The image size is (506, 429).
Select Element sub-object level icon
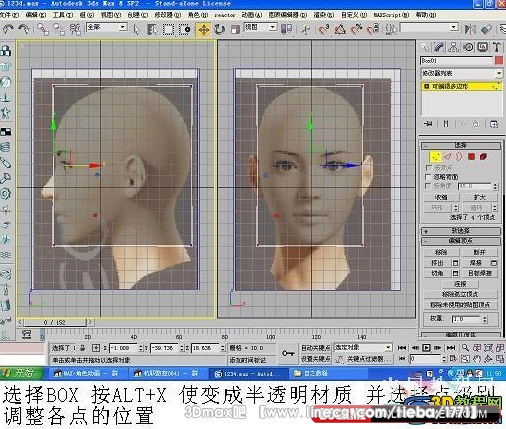pyautogui.click(x=483, y=156)
